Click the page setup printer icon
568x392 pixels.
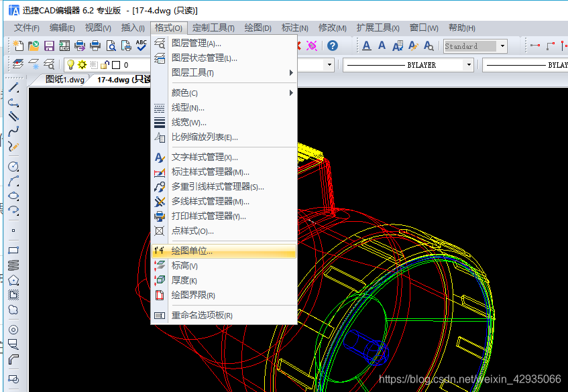(x=126, y=46)
